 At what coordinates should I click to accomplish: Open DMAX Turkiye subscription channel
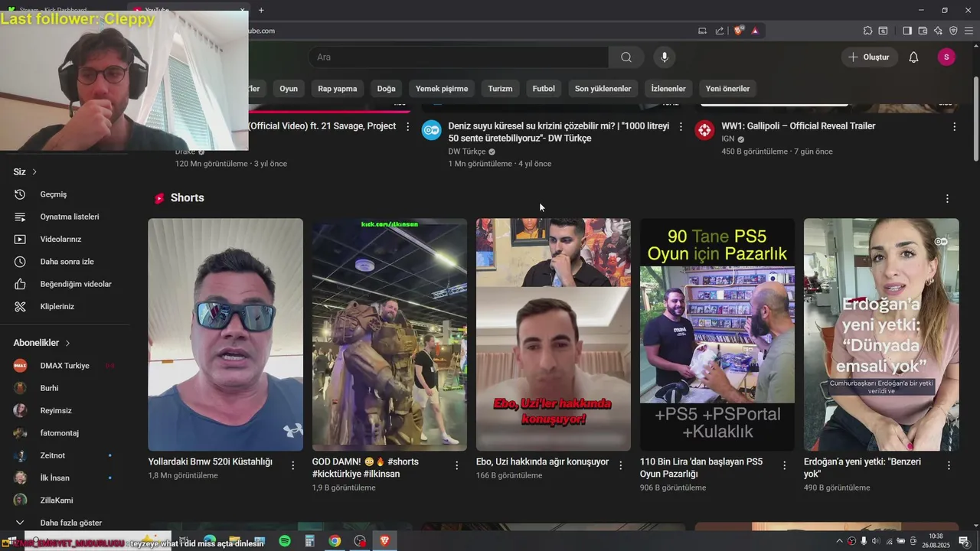[65, 366]
